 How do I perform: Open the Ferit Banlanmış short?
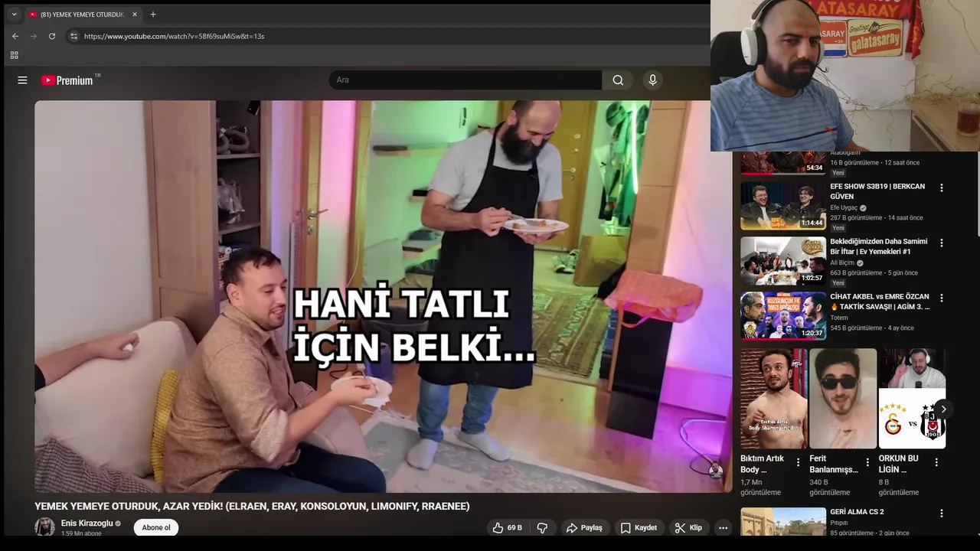(x=843, y=399)
